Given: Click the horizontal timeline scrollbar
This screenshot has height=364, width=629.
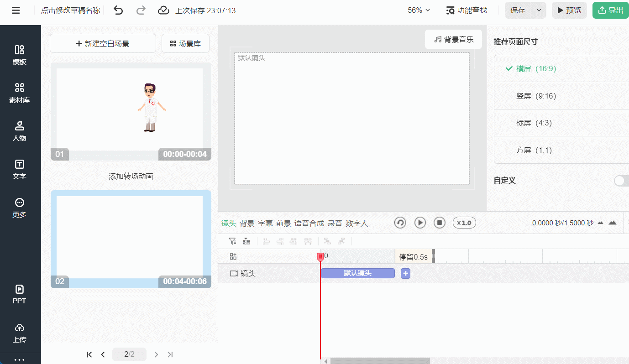Looking at the screenshot, I should coord(380,361).
